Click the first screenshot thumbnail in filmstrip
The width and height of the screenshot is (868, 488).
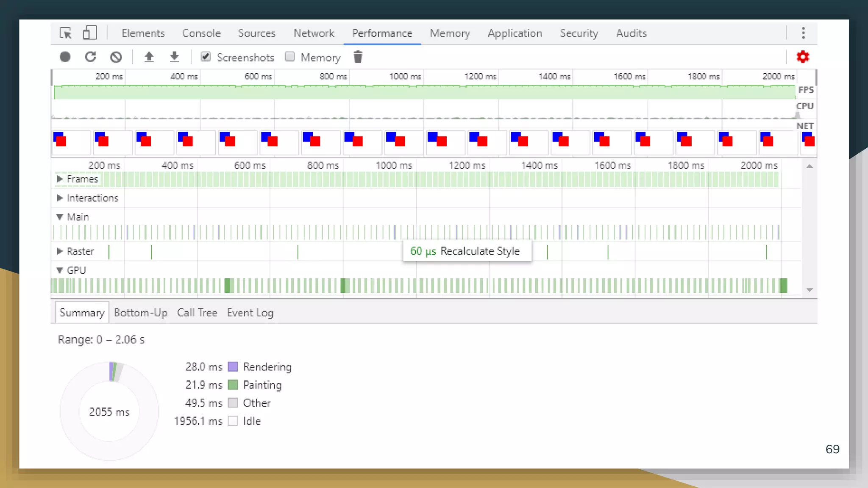pos(71,143)
